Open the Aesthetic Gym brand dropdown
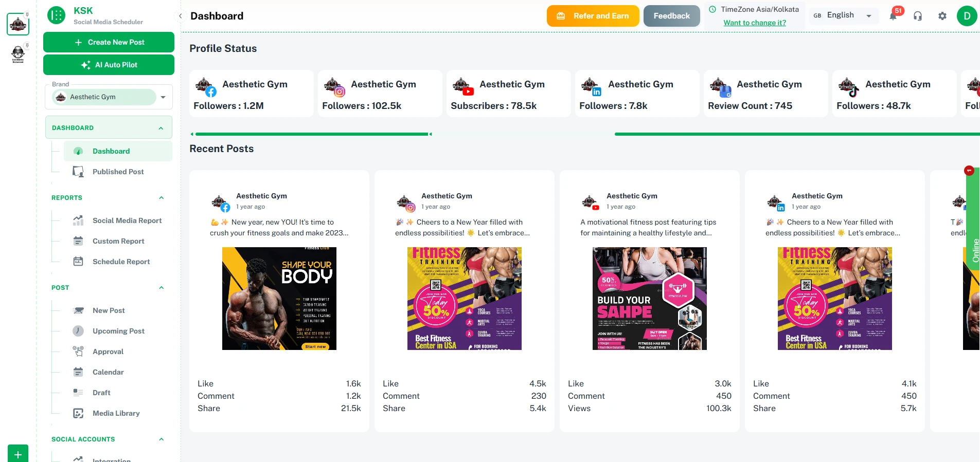 163,97
